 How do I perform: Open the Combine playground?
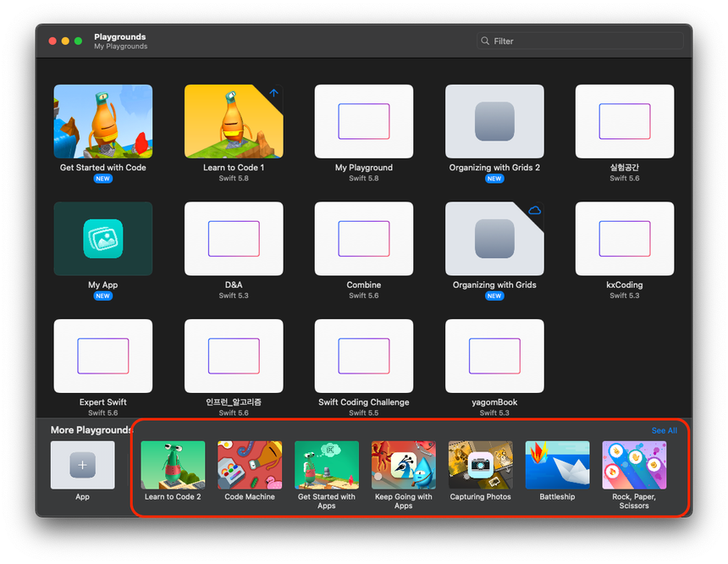pos(364,238)
